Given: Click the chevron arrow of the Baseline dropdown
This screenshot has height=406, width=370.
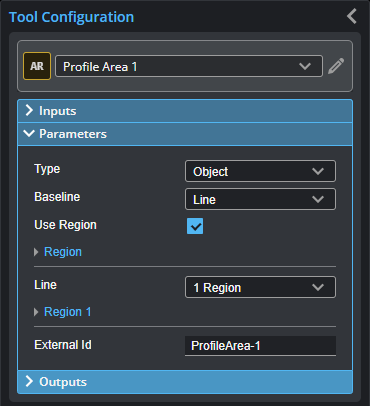Looking at the screenshot, I should tap(318, 199).
